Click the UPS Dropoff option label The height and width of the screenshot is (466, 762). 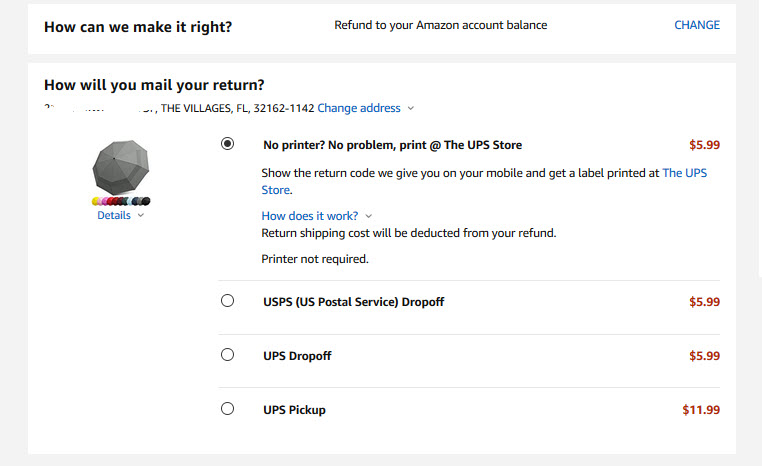pyautogui.click(x=297, y=356)
